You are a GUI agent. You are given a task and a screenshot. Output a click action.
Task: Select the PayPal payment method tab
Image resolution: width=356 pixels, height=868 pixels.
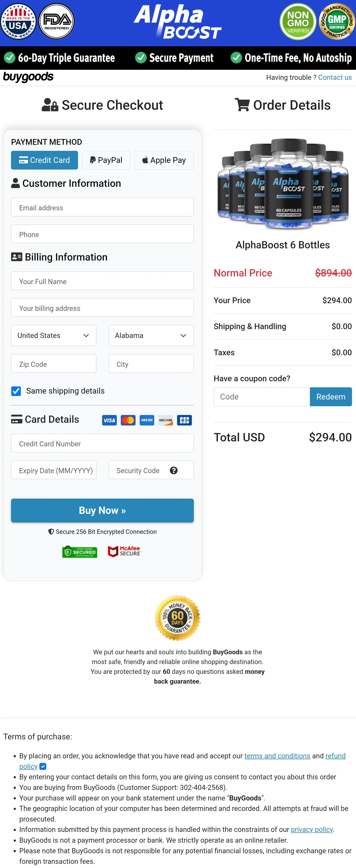[x=106, y=160]
